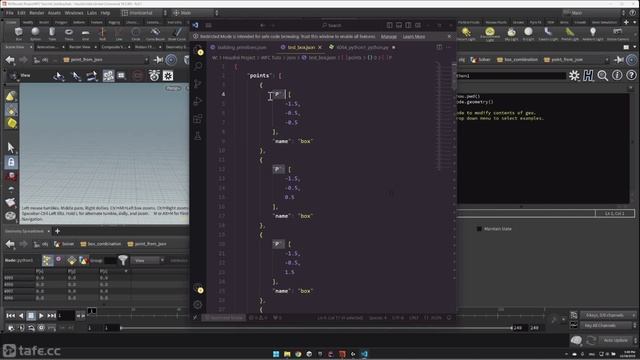Click the timeline range slider bar
The image size is (640, 360).
point(316,328)
